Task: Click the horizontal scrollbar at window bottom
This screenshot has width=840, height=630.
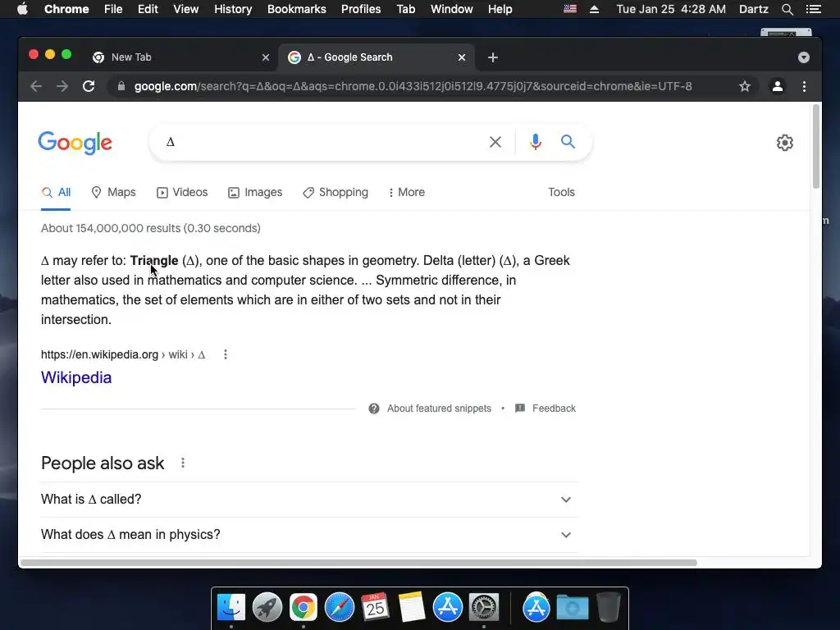Action: point(359,563)
